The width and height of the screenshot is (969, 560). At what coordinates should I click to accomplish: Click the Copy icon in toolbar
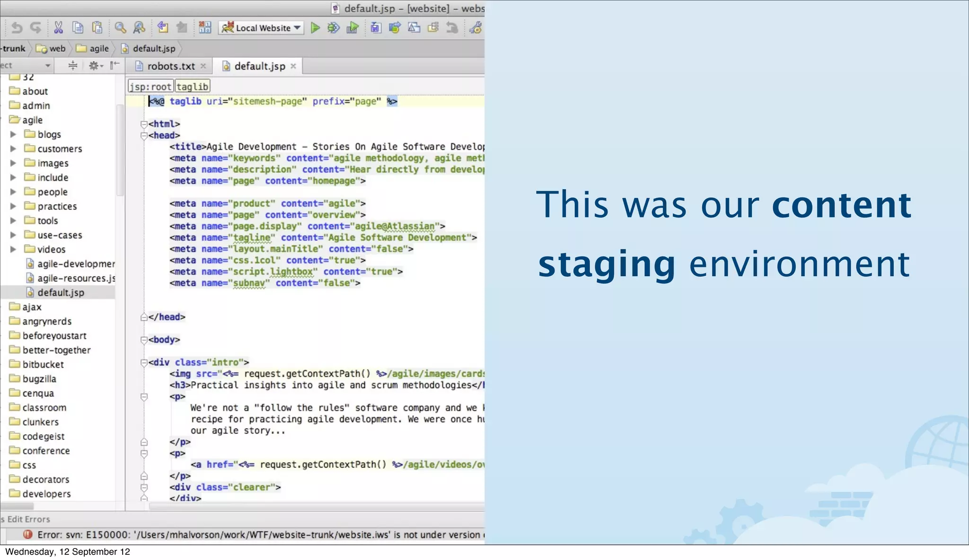(78, 28)
